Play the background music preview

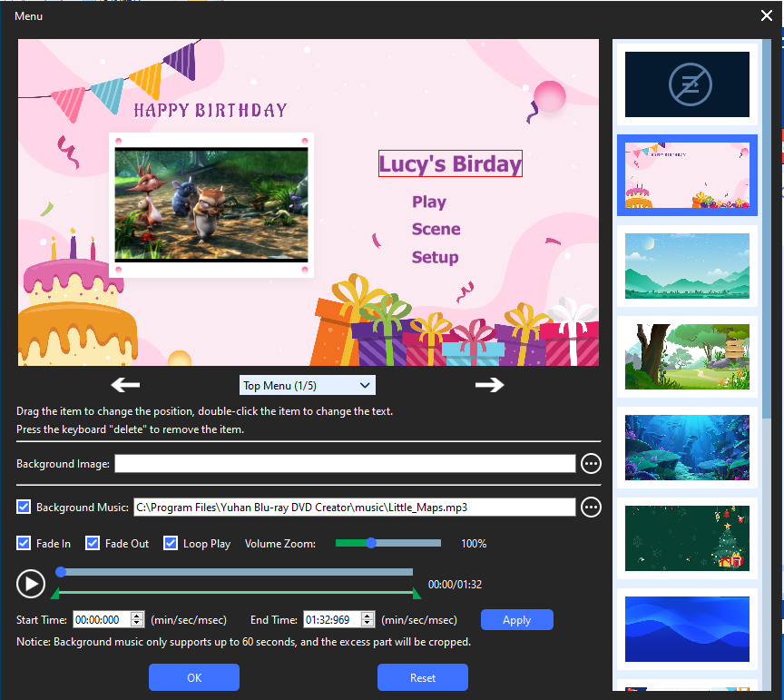31,583
